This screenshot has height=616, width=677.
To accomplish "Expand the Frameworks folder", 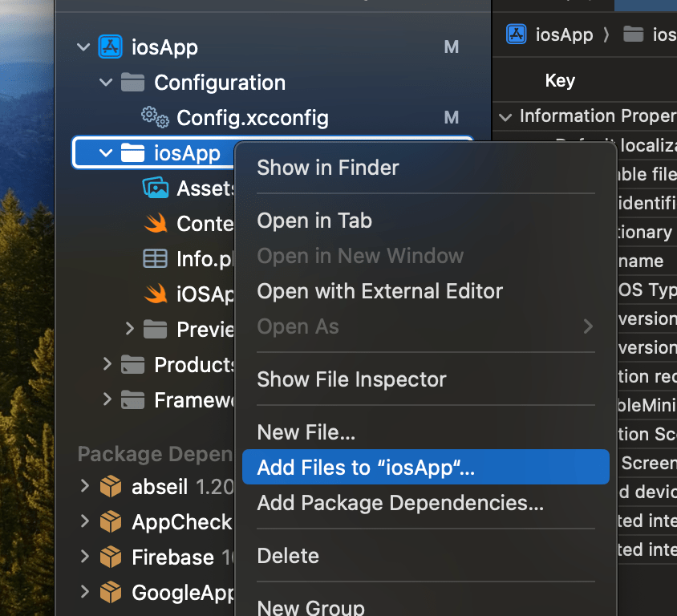I will tap(107, 400).
